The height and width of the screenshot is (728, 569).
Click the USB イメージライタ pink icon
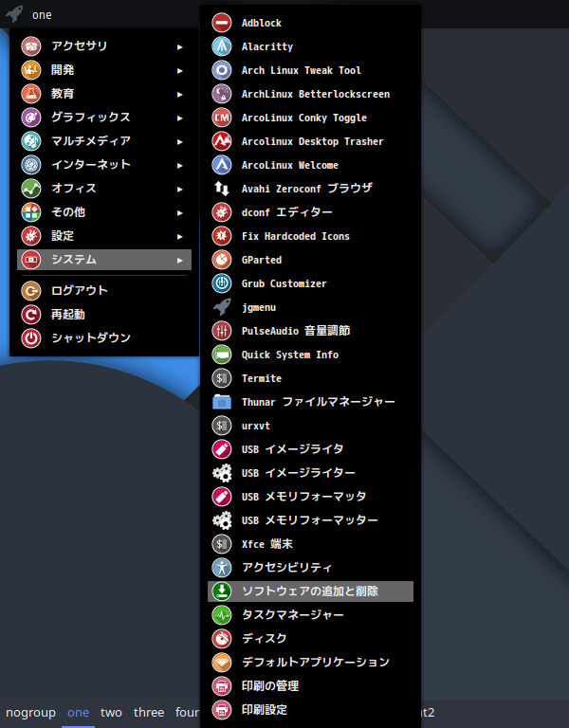222,449
